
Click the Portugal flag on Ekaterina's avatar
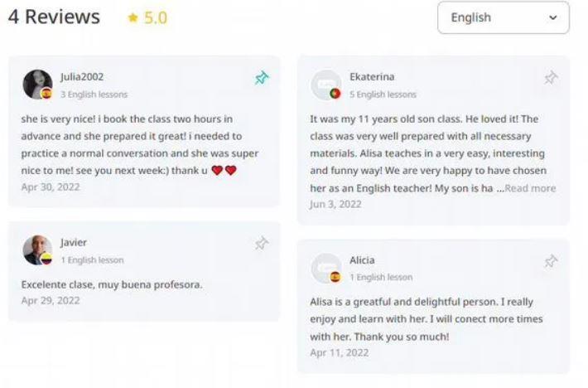tap(335, 94)
